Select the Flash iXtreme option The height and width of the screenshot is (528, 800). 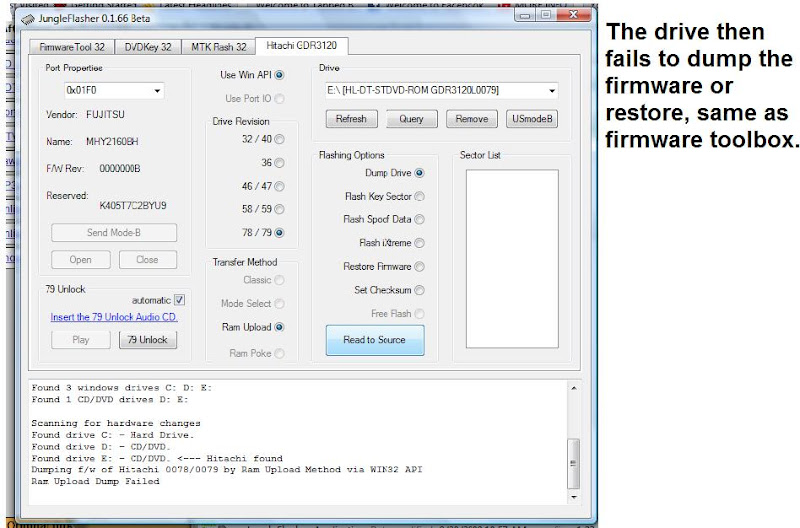(419, 243)
